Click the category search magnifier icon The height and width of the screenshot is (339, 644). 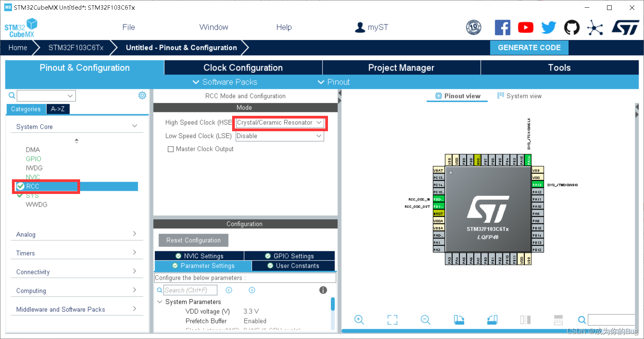tap(12, 95)
